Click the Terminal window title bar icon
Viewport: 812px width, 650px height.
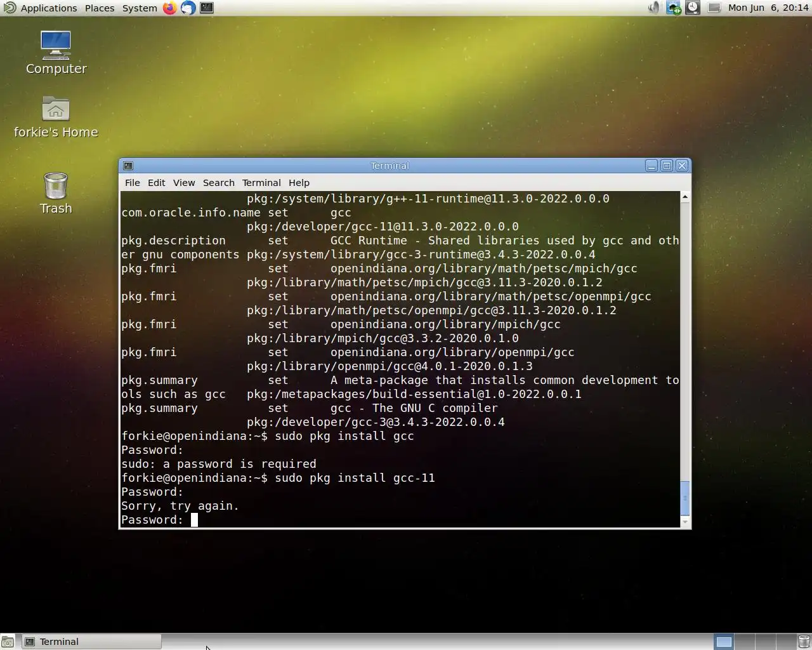point(128,166)
